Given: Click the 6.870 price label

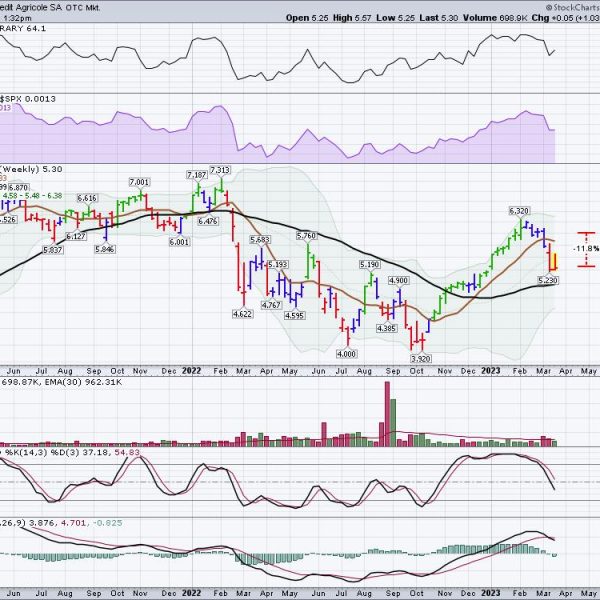Looking at the screenshot, I should (18, 188).
